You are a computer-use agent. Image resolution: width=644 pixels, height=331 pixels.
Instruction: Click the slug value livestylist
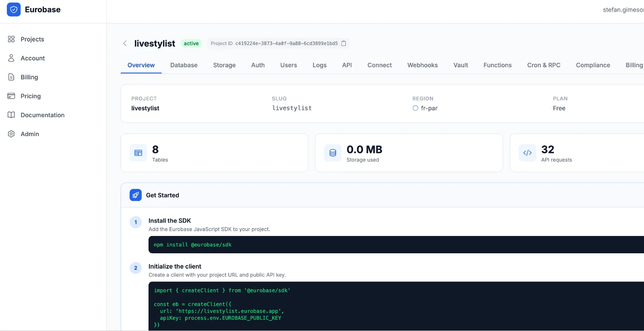point(292,108)
